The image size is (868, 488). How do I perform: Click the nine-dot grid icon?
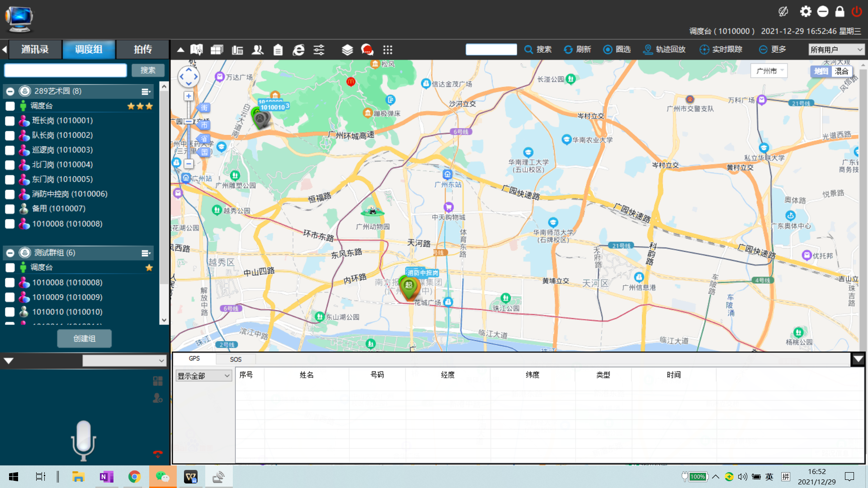coord(387,50)
